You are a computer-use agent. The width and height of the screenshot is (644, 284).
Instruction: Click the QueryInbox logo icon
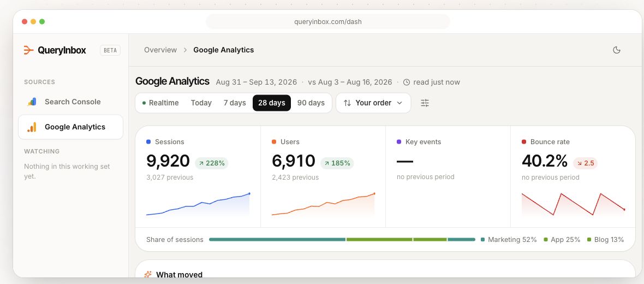click(x=28, y=50)
